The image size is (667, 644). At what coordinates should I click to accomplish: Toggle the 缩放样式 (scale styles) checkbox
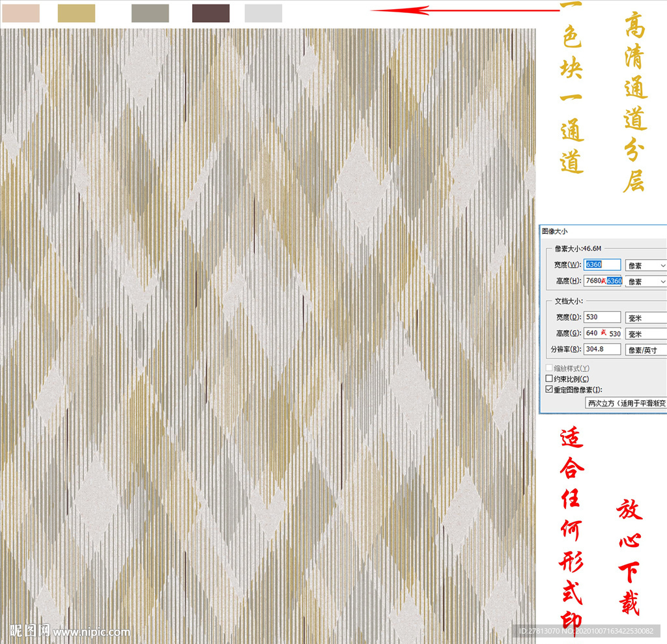click(x=549, y=369)
